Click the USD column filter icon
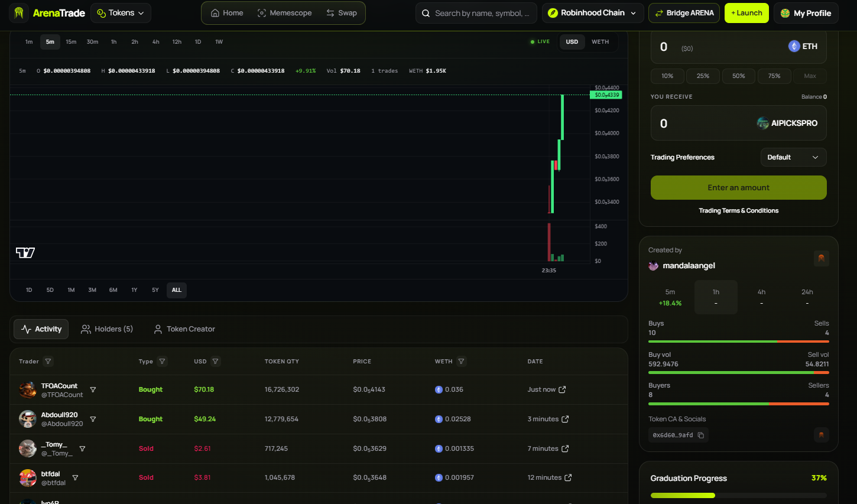This screenshot has height=504, width=857. 215,361
